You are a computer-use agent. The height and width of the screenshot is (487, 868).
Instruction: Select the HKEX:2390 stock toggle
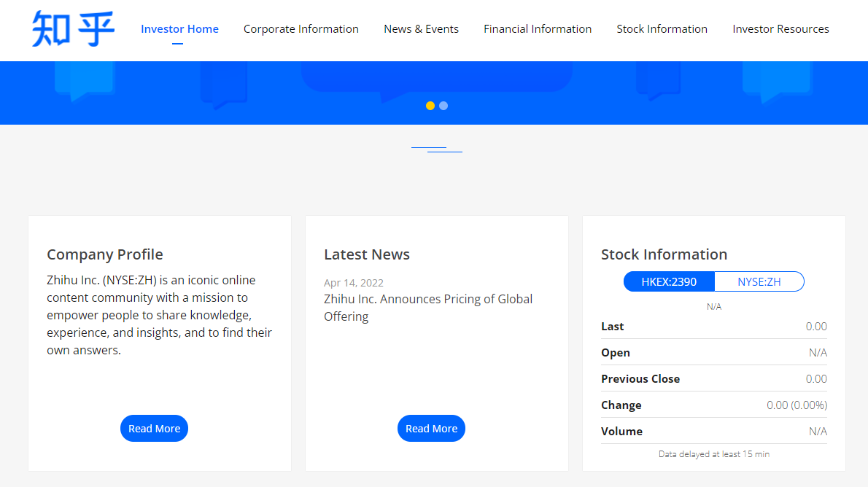(669, 281)
